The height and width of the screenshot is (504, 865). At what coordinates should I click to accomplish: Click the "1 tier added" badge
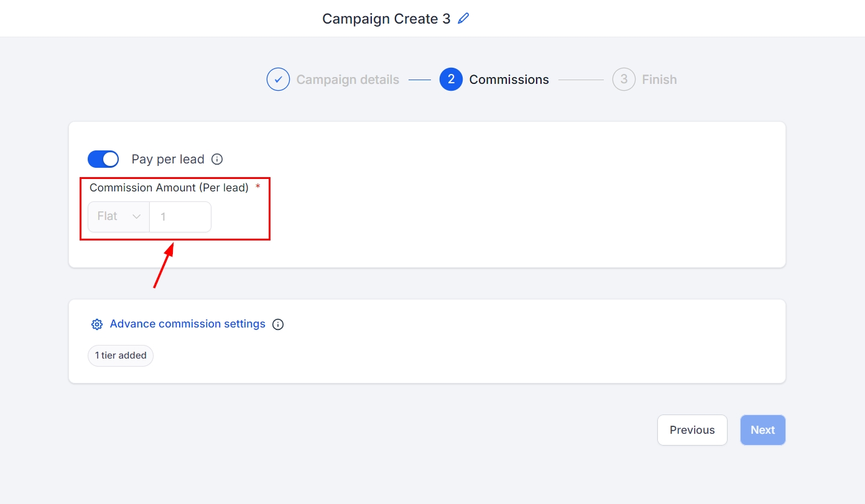click(x=121, y=355)
